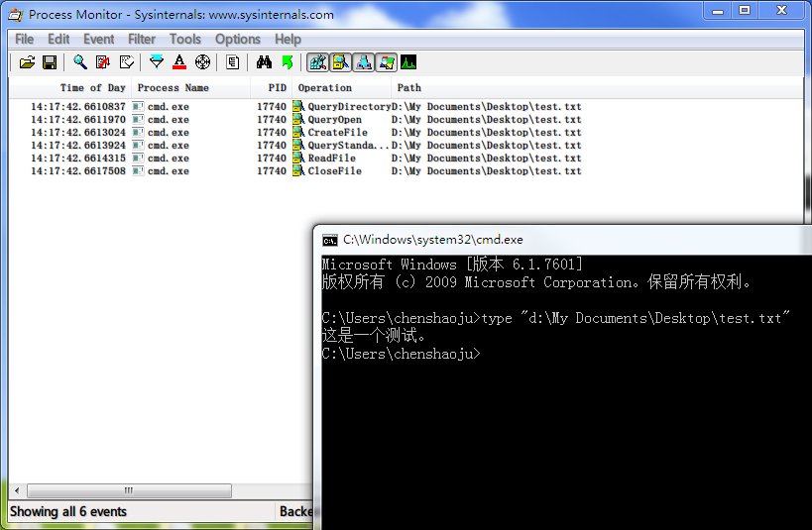The width and height of the screenshot is (812, 530).
Task: Click file system icon beside QueryOpen
Action: [298, 119]
